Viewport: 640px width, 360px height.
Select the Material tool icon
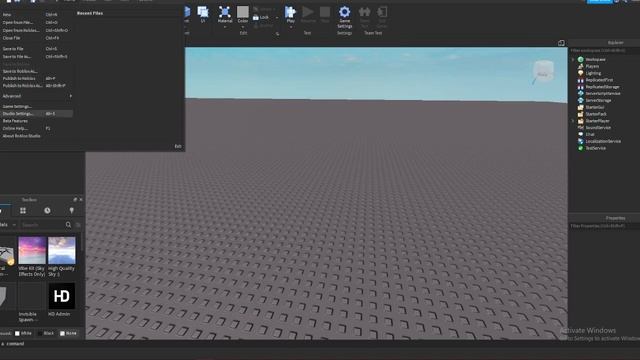224,12
